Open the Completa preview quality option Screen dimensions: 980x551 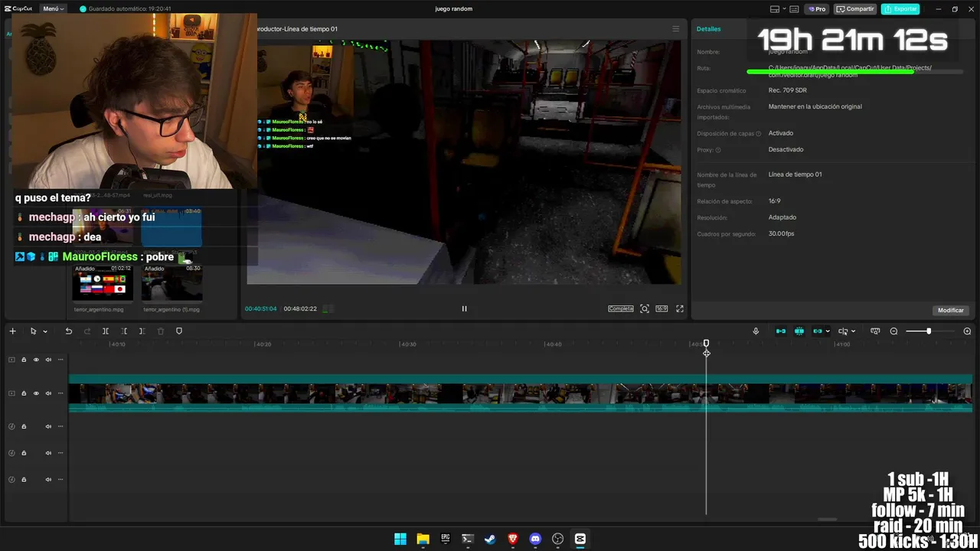coord(621,308)
